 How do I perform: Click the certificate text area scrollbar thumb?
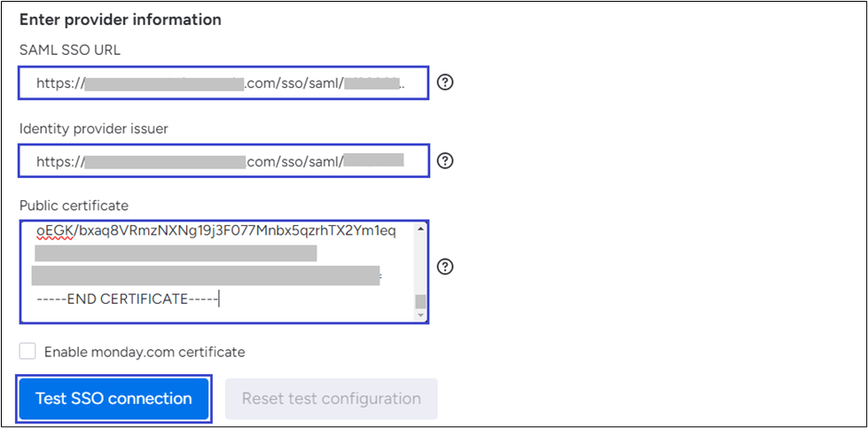click(420, 301)
